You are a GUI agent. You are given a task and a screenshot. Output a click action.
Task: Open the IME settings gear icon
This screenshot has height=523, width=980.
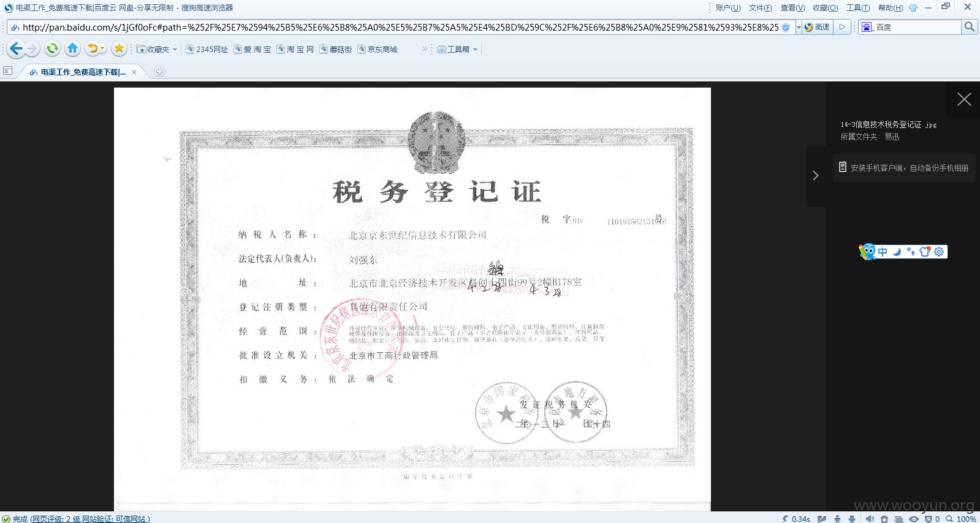pyautogui.click(x=939, y=252)
